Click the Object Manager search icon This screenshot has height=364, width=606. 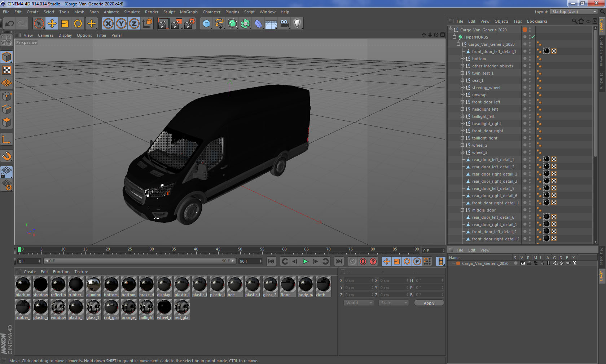574,21
